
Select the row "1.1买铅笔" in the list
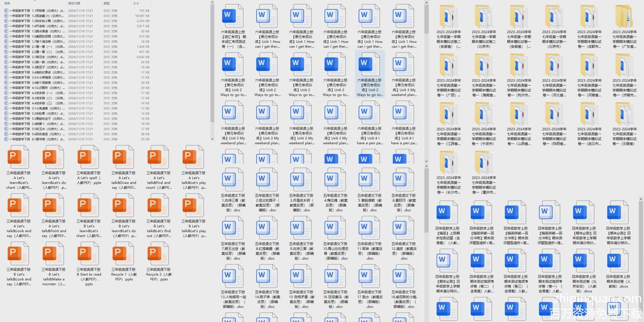[x=35, y=11]
